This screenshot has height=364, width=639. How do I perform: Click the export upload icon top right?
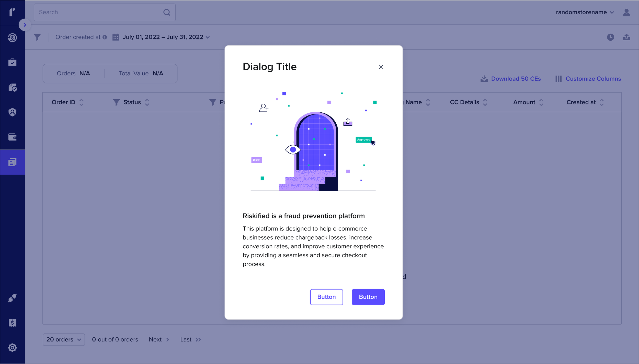click(626, 37)
